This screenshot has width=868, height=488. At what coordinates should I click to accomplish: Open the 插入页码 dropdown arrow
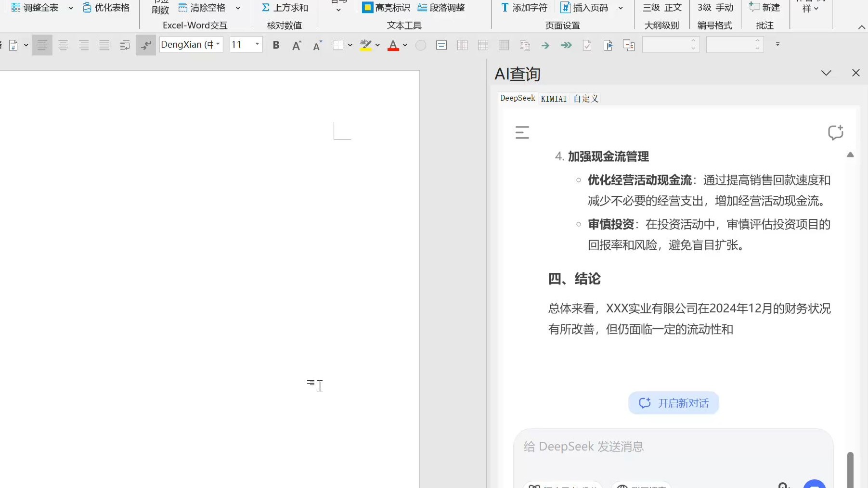621,8
